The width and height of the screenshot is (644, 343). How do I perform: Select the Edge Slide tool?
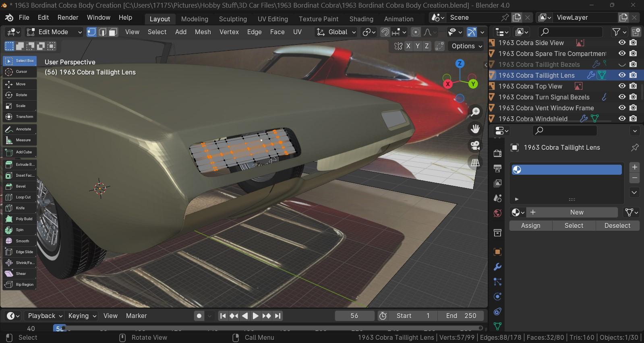19,252
